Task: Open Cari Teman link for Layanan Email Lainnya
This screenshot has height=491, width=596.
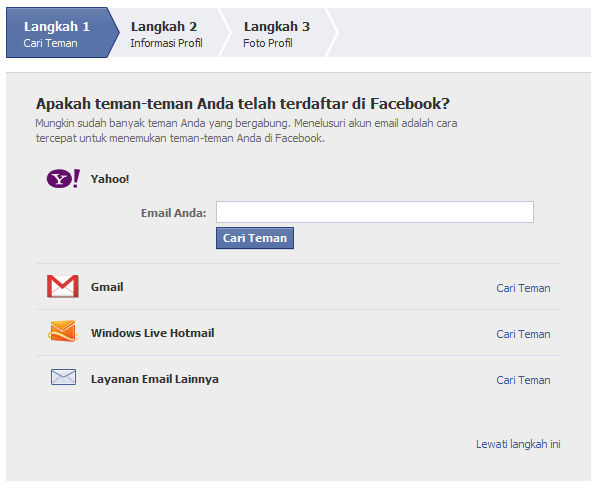Action: click(x=523, y=380)
